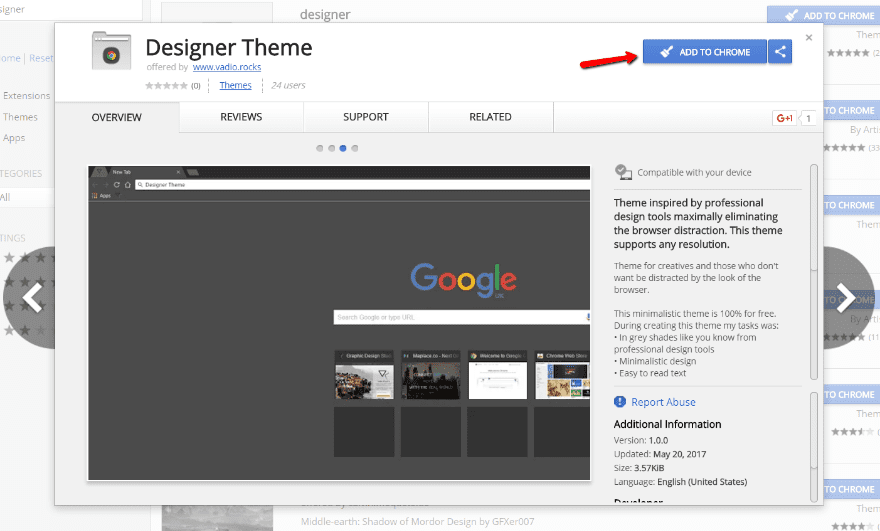Screen dimensions: 880x531
Task: Click the additional information scrollbar
Action: click(x=814, y=446)
